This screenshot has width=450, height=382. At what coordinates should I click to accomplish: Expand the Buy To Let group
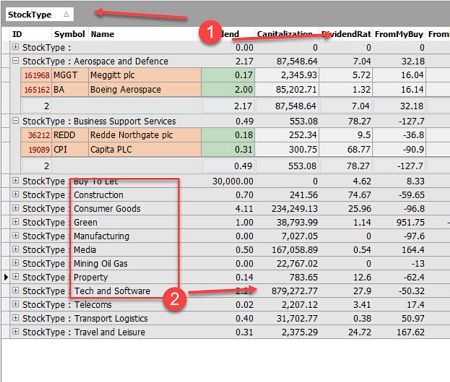[15, 181]
